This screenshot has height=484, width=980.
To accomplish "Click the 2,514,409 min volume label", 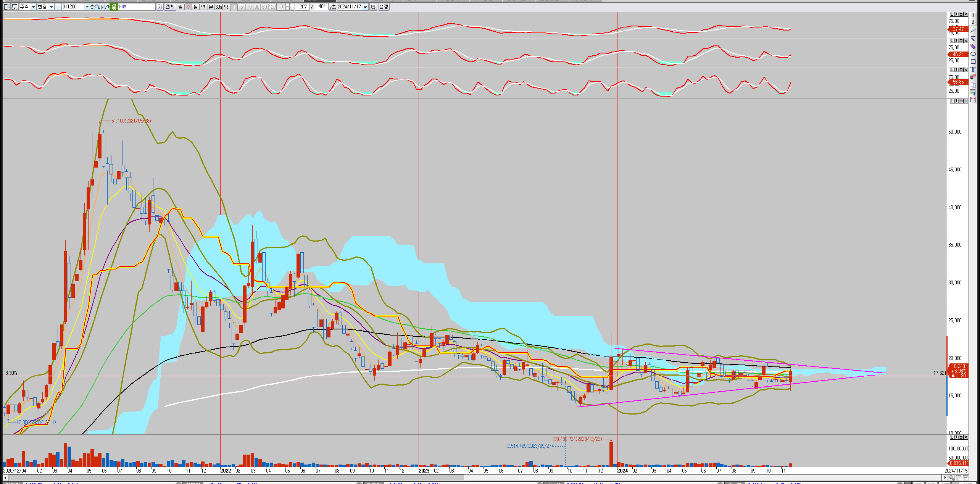I will tap(530, 446).
